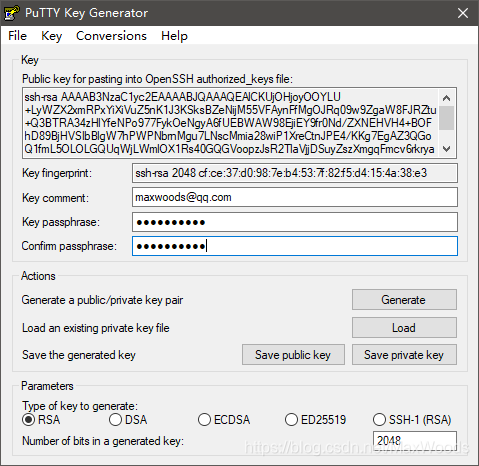Click 'Public key for pasting into OpenSSH' label

tap(157, 79)
